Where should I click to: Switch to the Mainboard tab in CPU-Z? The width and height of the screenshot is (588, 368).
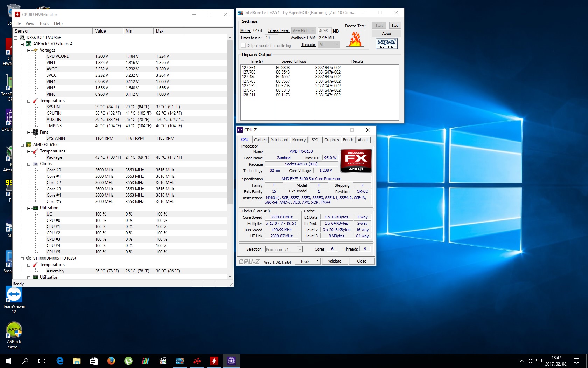pyautogui.click(x=279, y=140)
